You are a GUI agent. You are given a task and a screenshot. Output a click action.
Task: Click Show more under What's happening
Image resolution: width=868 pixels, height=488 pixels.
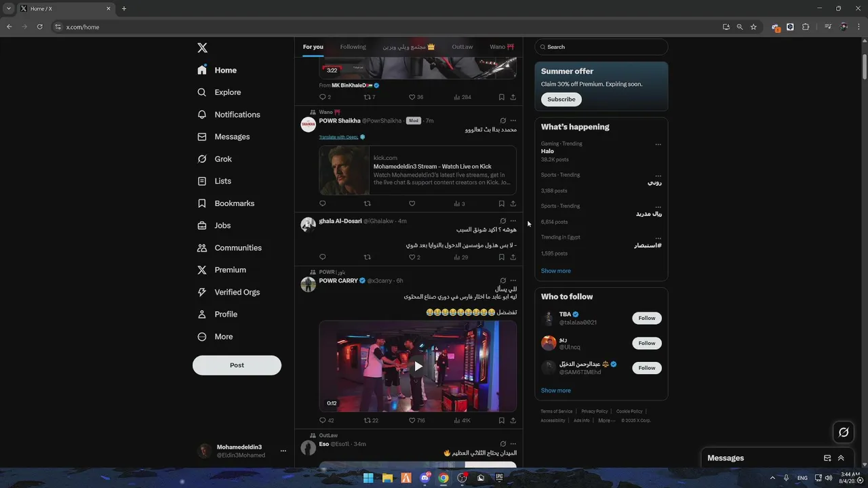click(556, 270)
